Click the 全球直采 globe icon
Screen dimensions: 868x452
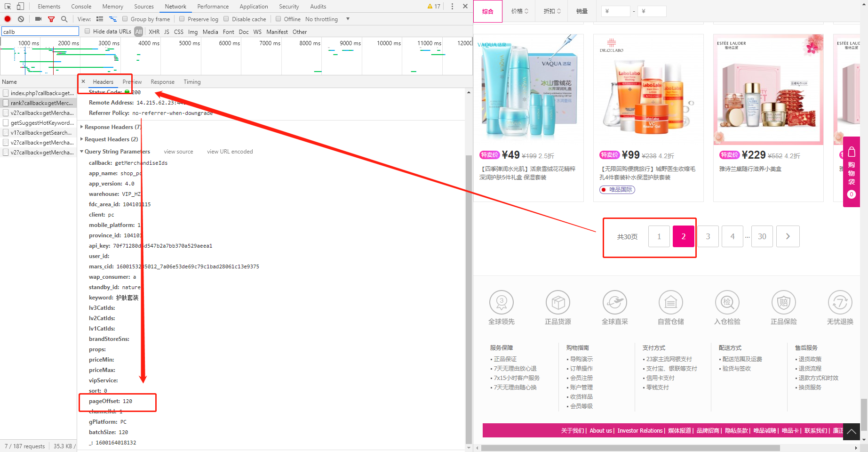click(615, 302)
